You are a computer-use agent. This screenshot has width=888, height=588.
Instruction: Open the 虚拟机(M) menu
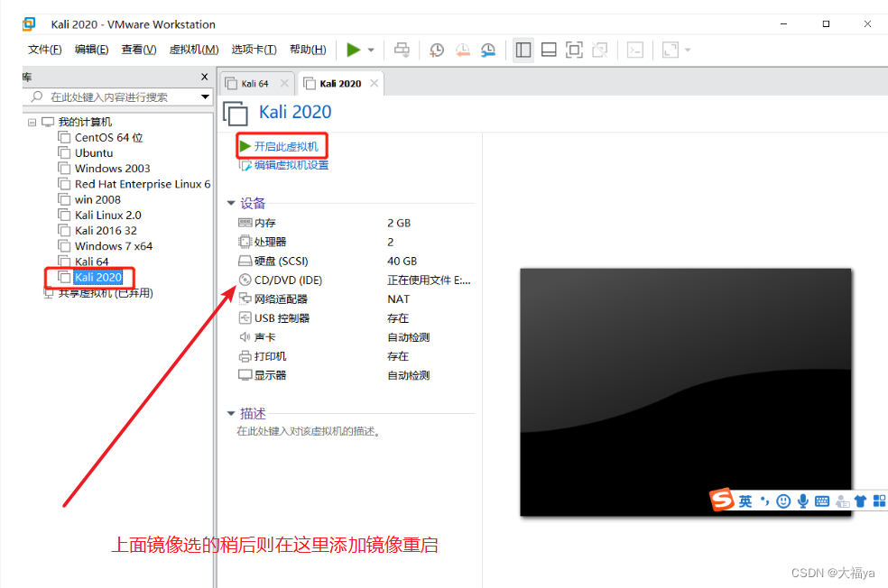coord(194,50)
